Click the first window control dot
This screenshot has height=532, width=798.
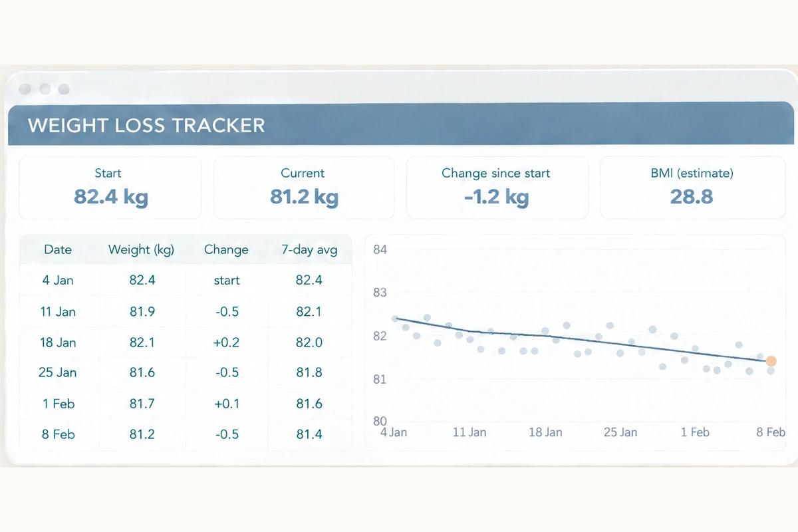click(x=25, y=89)
